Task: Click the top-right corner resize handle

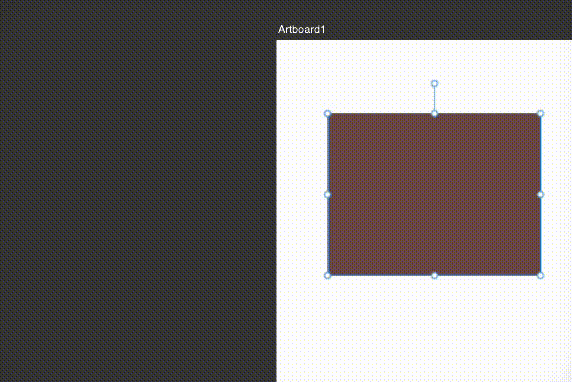Action: pos(541,114)
